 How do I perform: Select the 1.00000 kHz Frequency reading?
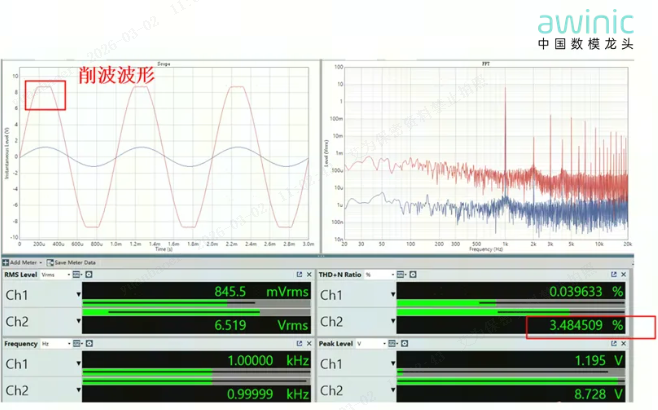coord(269,360)
